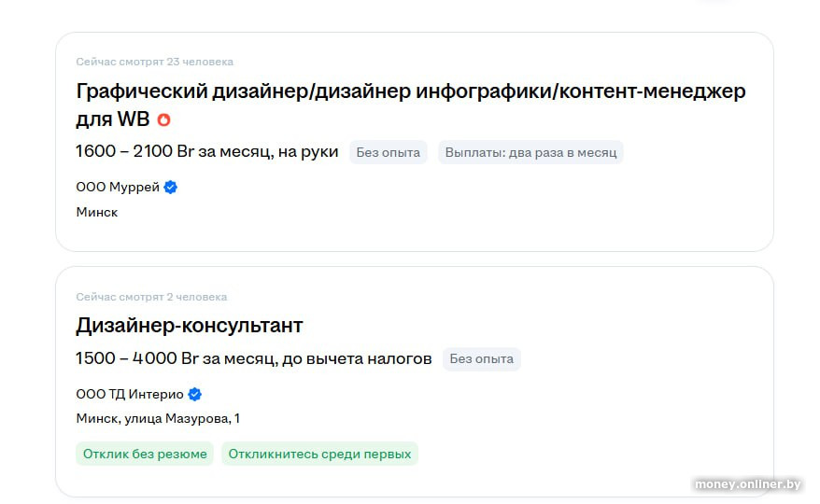Screen dimensions: 820x504
Task: Click the fire icon next to WB title
Action: click(x=163, y=120)
